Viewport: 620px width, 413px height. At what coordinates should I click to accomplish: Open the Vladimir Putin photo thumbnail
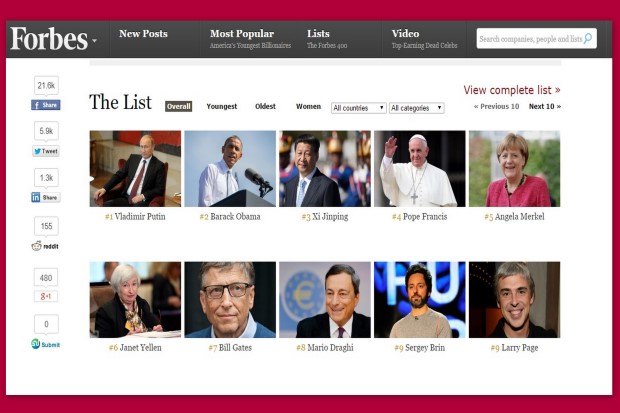[x=135, y=169]
